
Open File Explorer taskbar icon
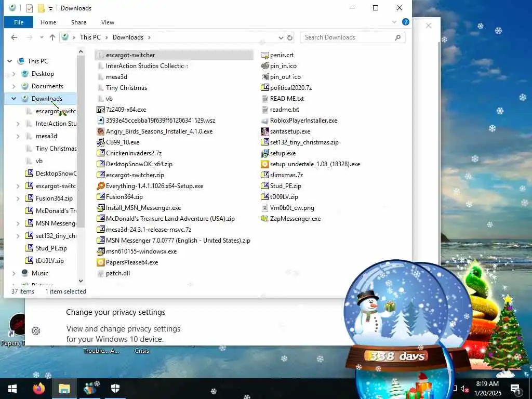click(x=64, y=388)
